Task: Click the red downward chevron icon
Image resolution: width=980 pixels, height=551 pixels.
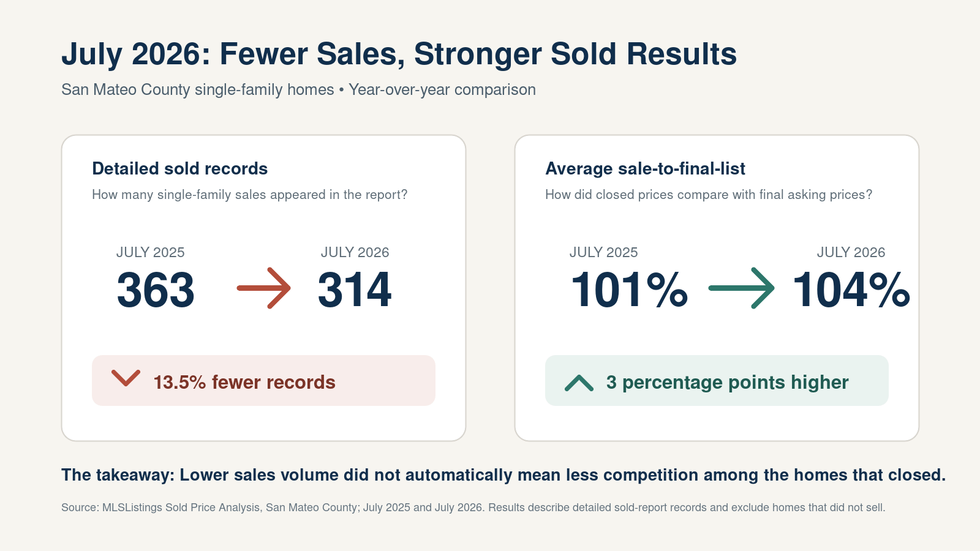Action: (126, 378)
